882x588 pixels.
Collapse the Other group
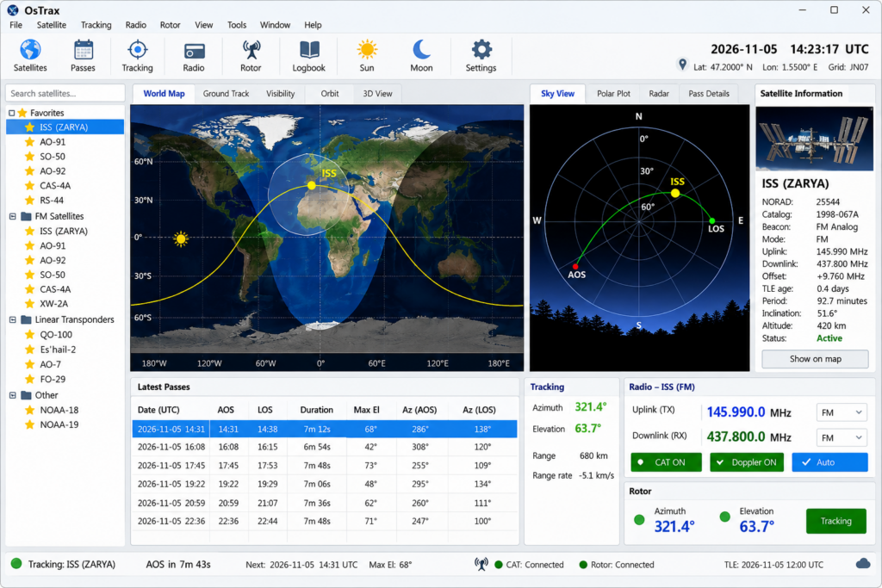12,395
